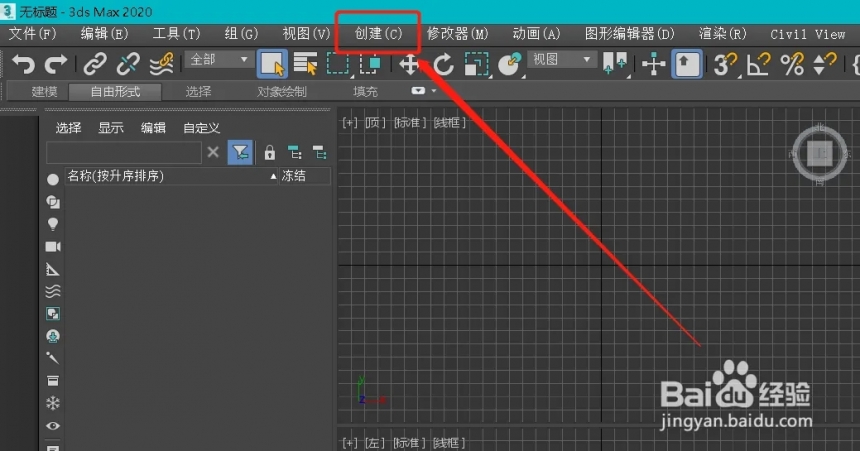Switch to the 对象绘制 ribbon tab
This screenshot has height=451, width=860.
281,92
